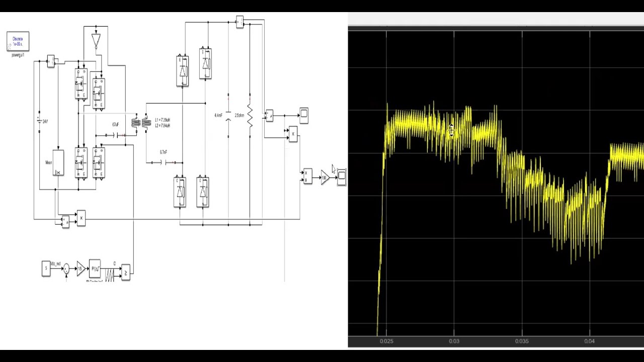Select the lower-left MOSFET switch block
The width and height of the screenshot is (644, 362).
click(80, 163)
